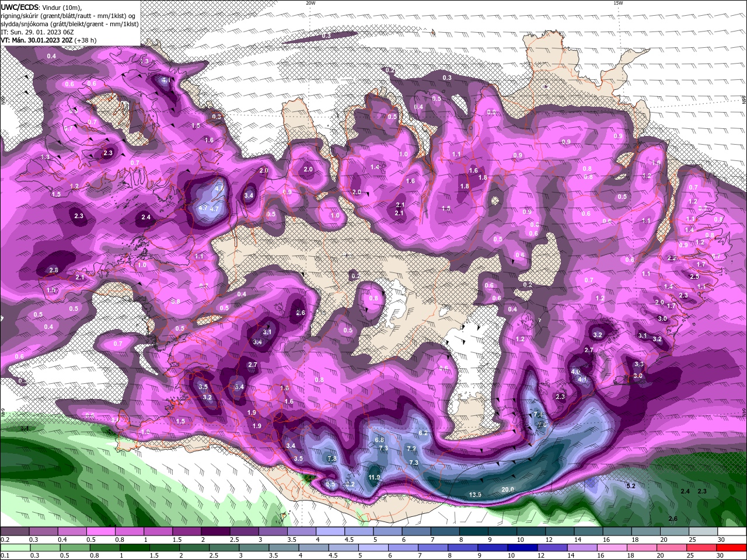The height and width of the screenshot is (560, 747).
Task: Click the bright red 30 swatch, lower legend row
Action: pyautogui.click(x=732, y=548)
